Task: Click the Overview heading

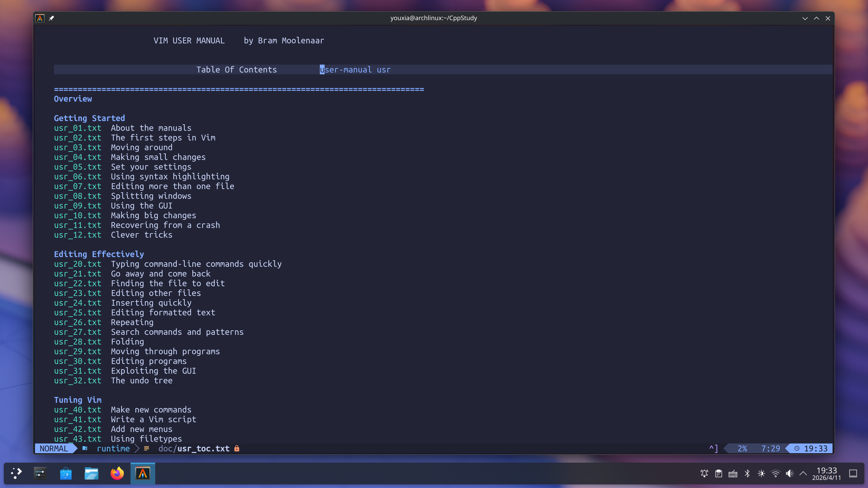Action: [x=73, y=99]
